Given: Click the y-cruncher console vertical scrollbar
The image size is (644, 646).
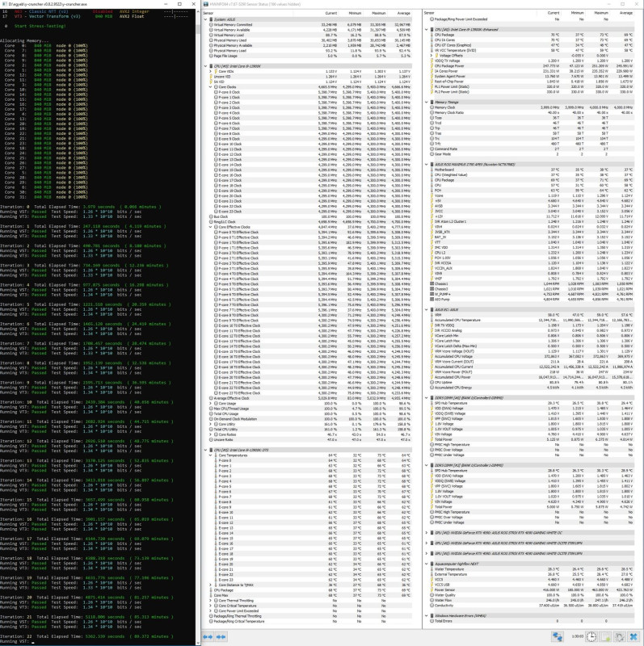Looking at the screenshot, I should [x=198, y=325].
